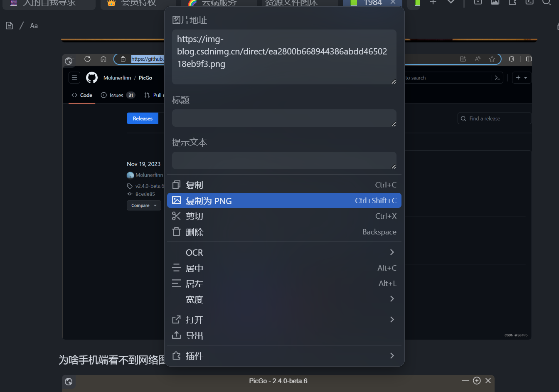Click the PicGo repository name link

[145, 78]
